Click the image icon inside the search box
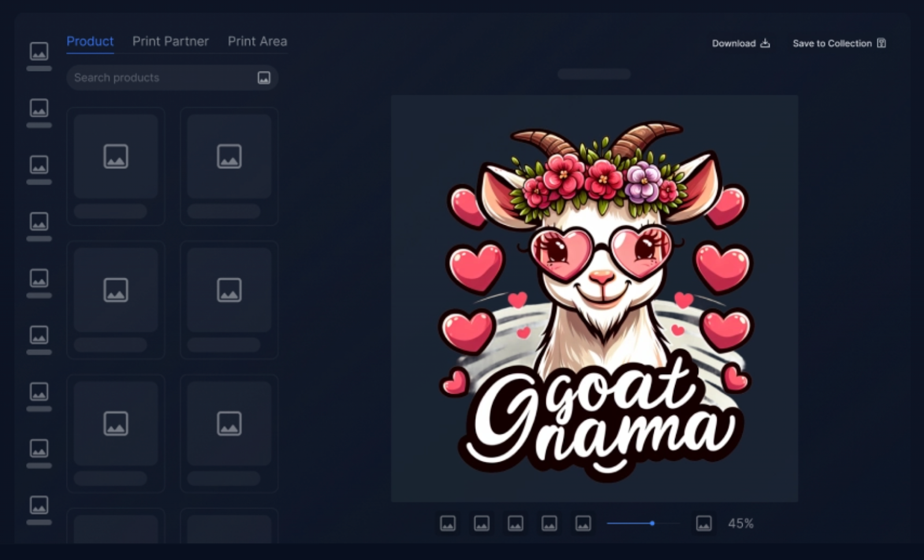Viewport: 924px width, 560px height. click(264, 78)
